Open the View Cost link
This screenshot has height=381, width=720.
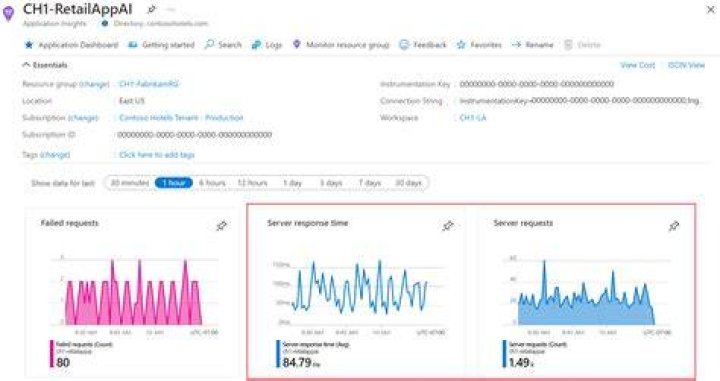tap(637, 65)
